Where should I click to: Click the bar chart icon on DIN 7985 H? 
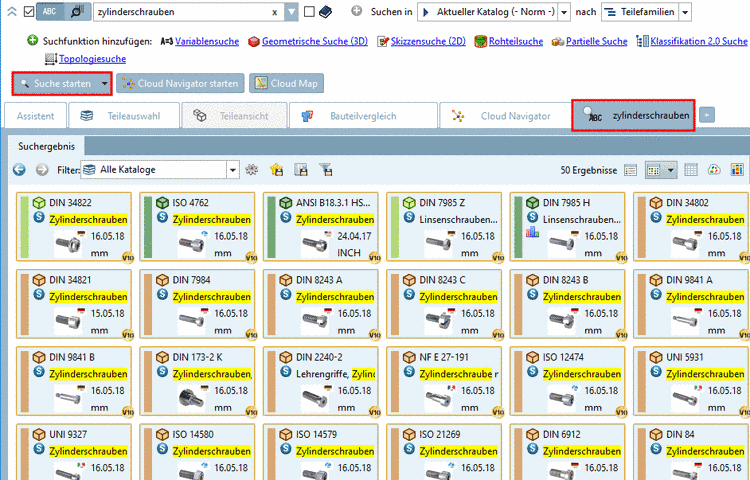click(x=532, y=232)
